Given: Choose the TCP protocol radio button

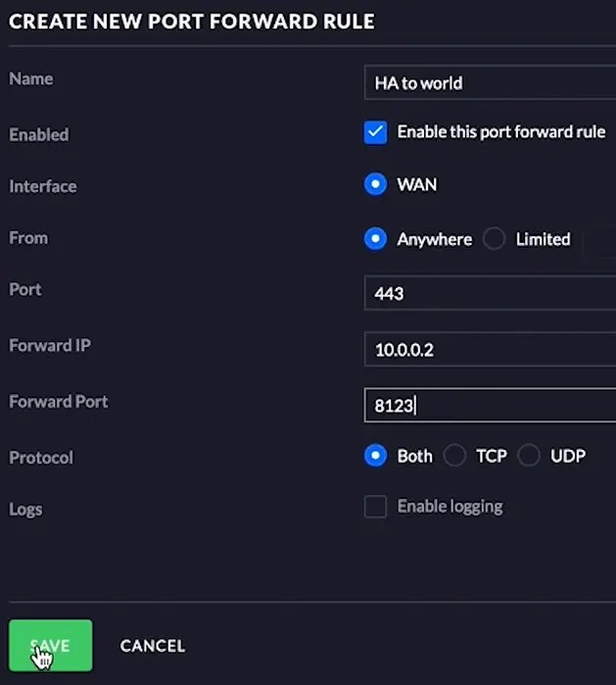Looking at the screenshot, I should tap(455, 456).
